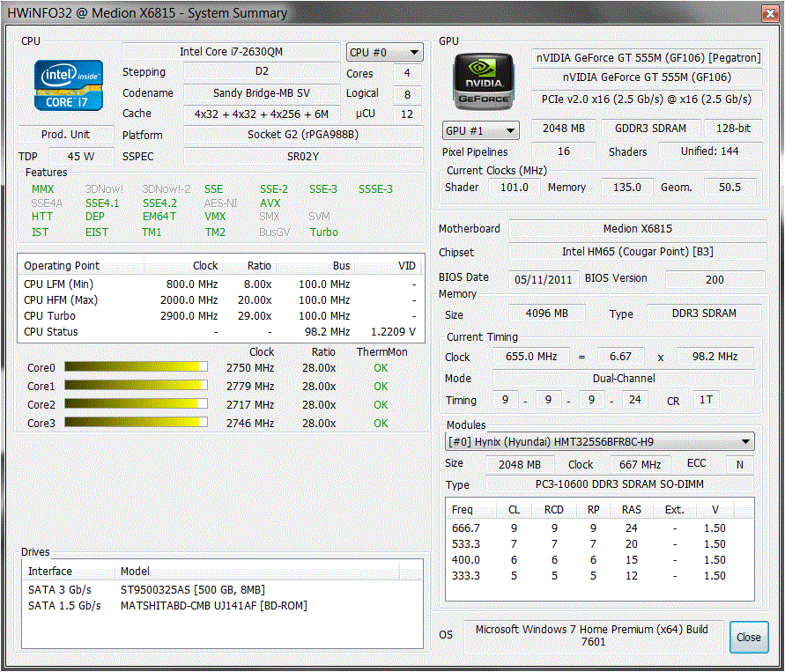Select the MATSHITABD-CMB UJ141AF drive row
The image size is (785, 672).
coord(222,605)
